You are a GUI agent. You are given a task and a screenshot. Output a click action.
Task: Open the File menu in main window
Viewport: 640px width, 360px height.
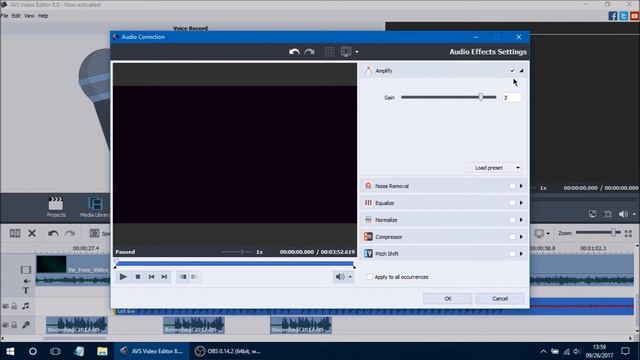tap(4, 16)
